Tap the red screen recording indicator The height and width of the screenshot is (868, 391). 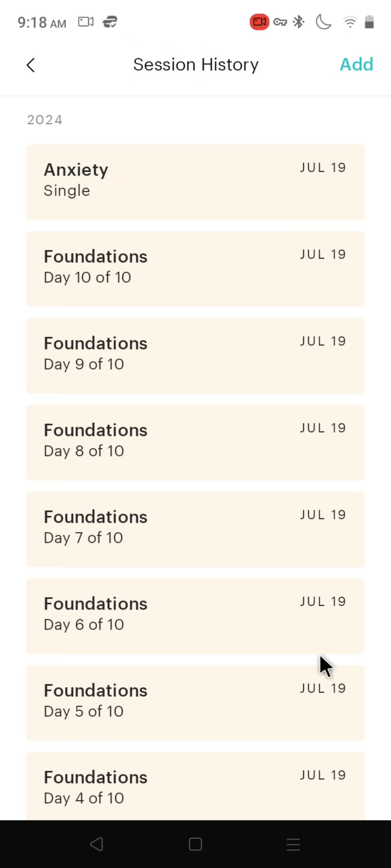[259, 22]
